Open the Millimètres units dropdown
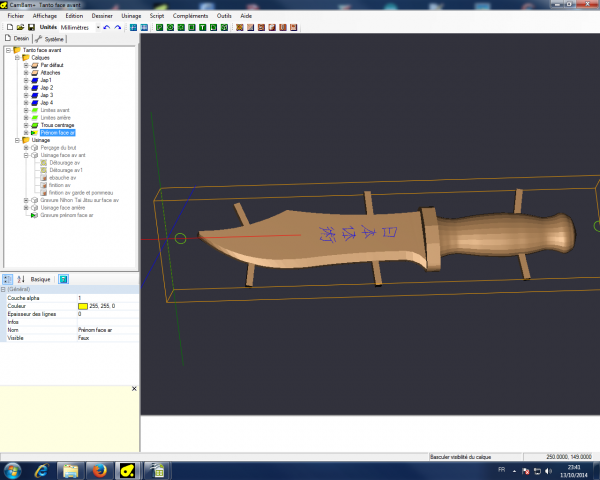600x480 pixels. [x=98, y=27]
